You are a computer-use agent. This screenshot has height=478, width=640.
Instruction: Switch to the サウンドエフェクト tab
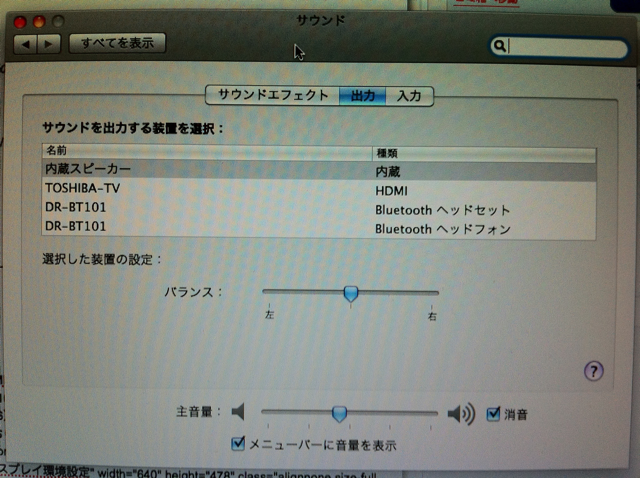273,95
